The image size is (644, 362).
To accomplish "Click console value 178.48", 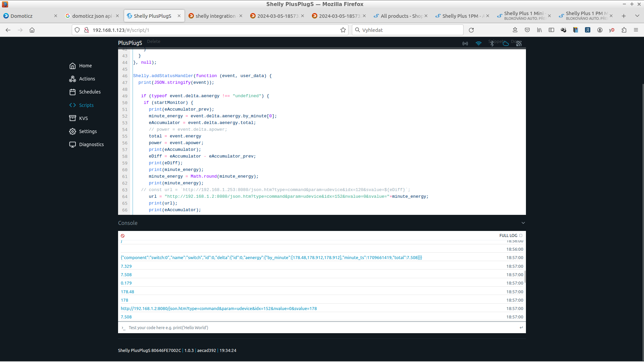I will pos(127,292).
